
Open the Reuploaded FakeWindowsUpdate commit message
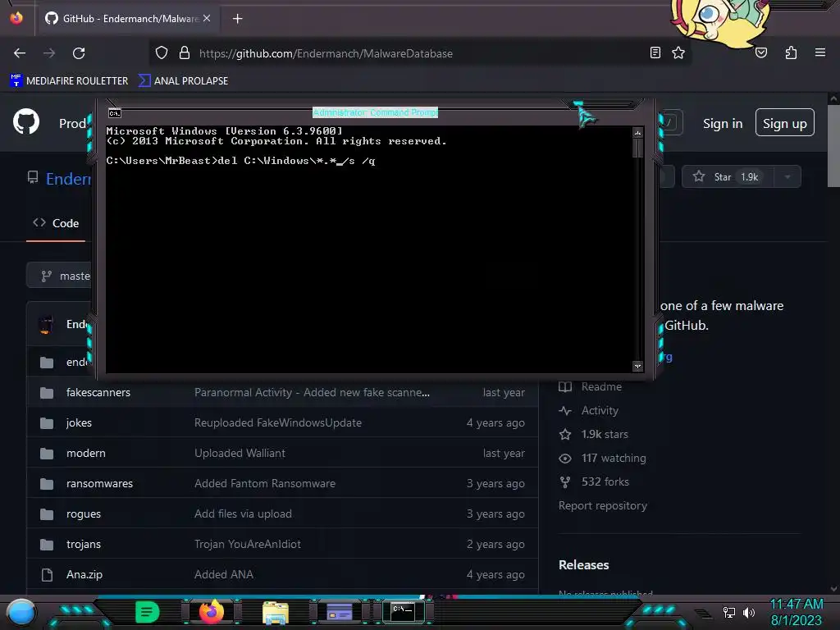point(277,422)
